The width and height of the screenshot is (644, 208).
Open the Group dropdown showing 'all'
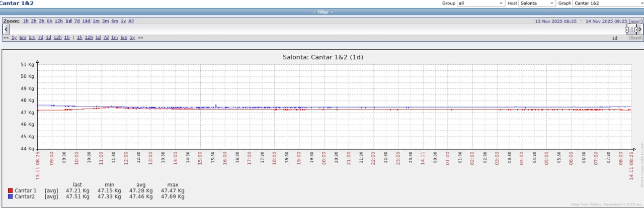(x=480, y=3)
